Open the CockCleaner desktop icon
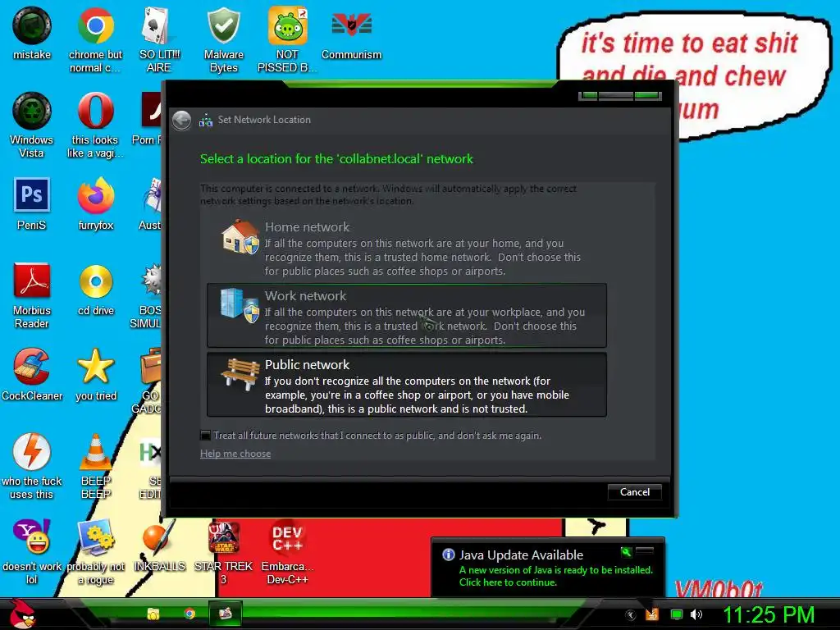Viewport: 840px width, 630px height. (x=32, y=374)
